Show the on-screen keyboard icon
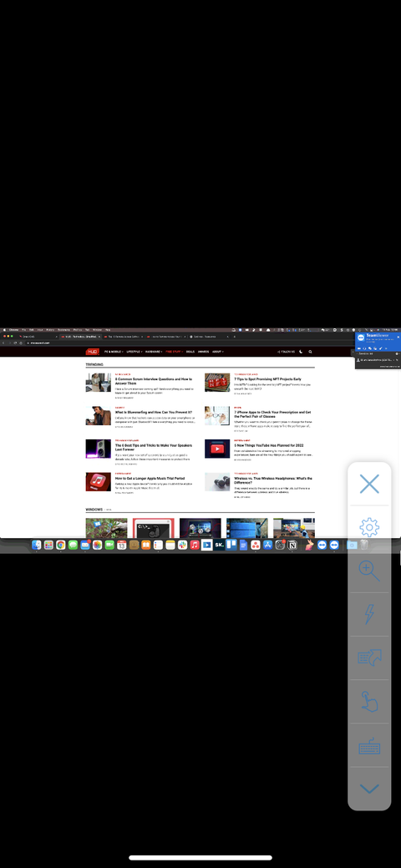The height and width of the screenshot is (868, 401). click(369, 745)
